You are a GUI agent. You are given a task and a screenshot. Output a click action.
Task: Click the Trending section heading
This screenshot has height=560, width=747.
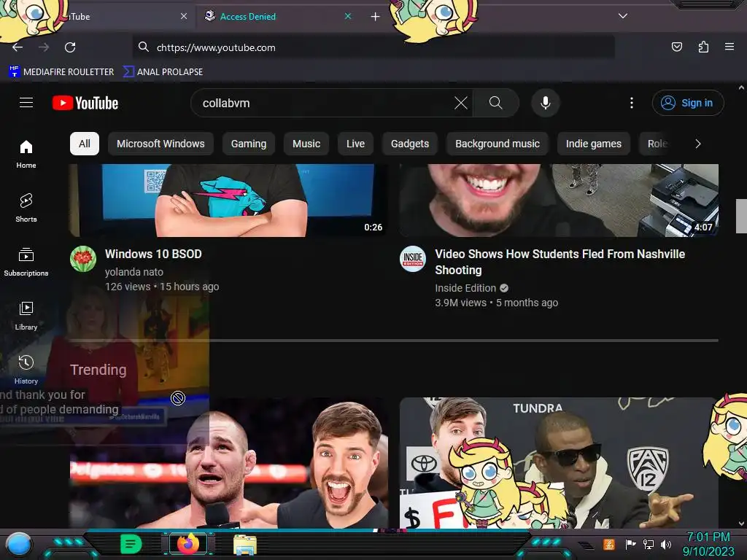pyautogui.click(x=98, y=370)
